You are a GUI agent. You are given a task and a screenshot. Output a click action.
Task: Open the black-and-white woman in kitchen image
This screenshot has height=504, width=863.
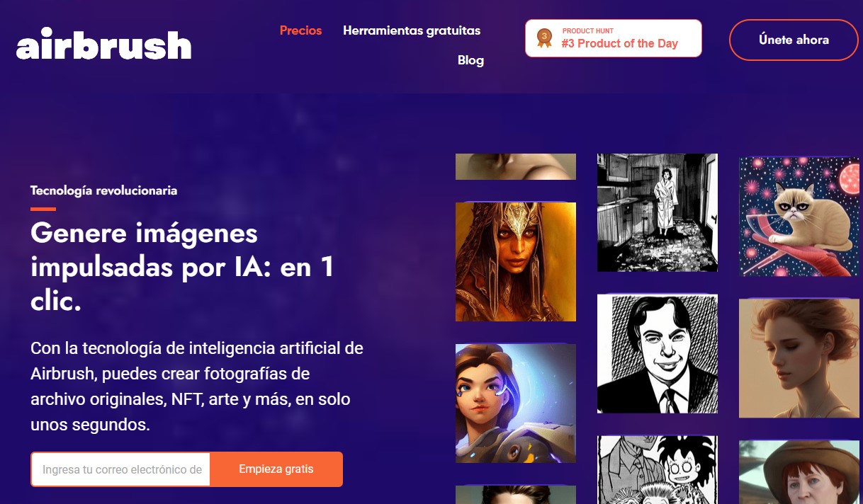(658, 212)
